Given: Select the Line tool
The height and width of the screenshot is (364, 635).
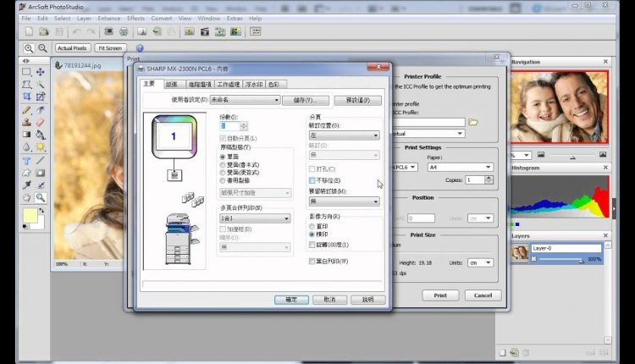Looking at the screenshot, I should point(40,160).
